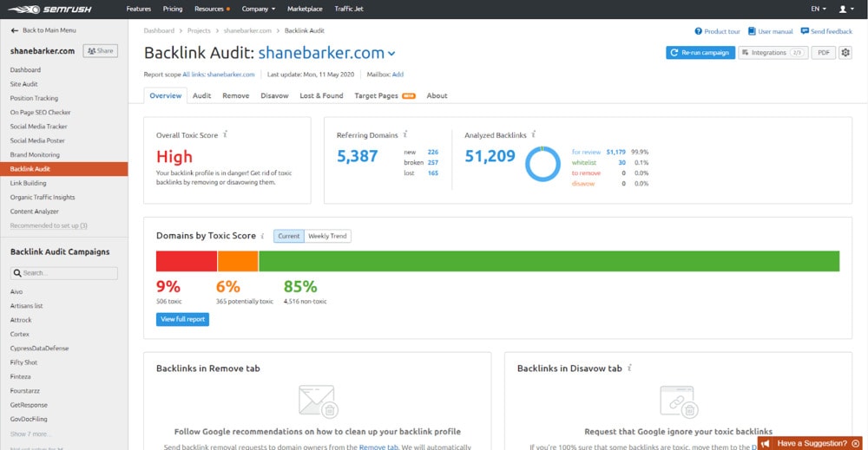Open the Target Pages tab
The height and width of the screenshot is (450, 868).
[385, 95]
